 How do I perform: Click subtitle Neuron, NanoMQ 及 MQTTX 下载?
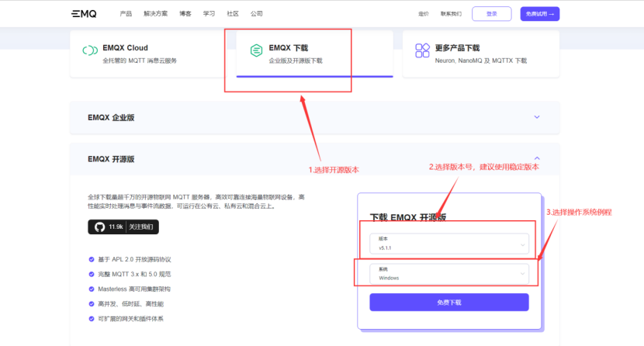pos(480,61)
